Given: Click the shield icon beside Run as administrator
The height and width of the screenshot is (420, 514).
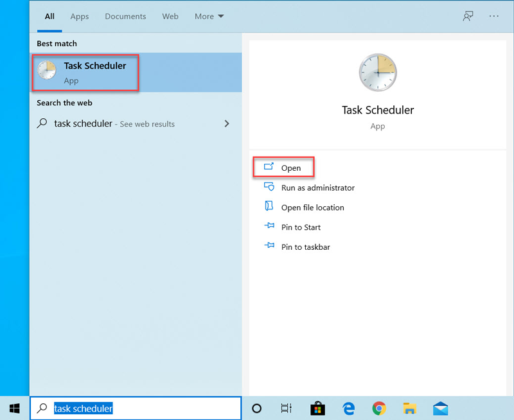Looking at the screenshot, I should 269,186.
